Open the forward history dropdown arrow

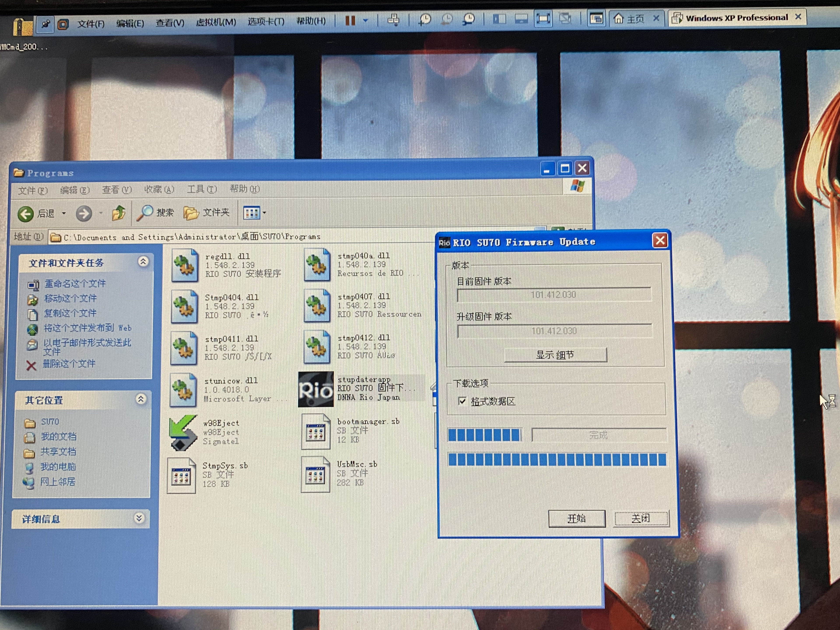click(x=101, y=213)
